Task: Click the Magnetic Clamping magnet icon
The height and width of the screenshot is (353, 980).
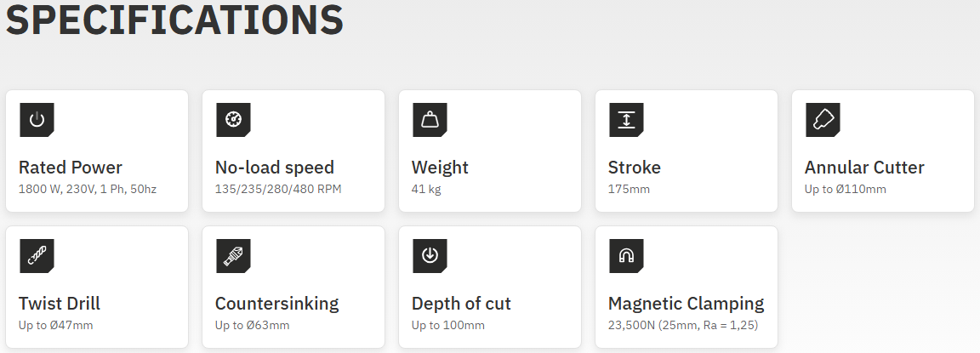Action: (x=626, y=256)
